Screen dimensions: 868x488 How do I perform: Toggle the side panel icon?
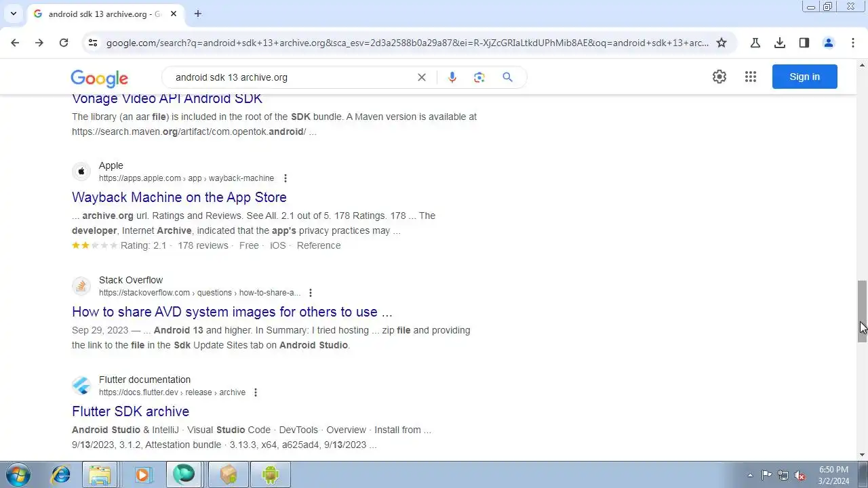coord(804,43)
